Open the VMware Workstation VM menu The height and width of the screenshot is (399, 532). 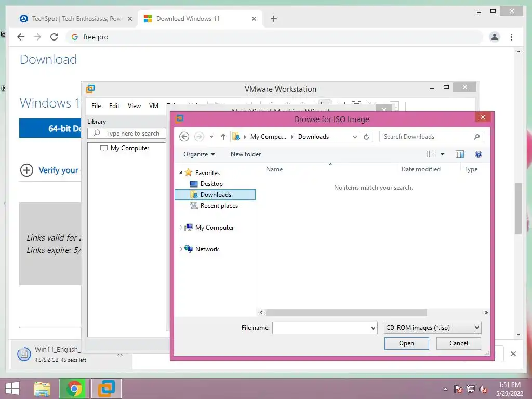tap(154, 106)
